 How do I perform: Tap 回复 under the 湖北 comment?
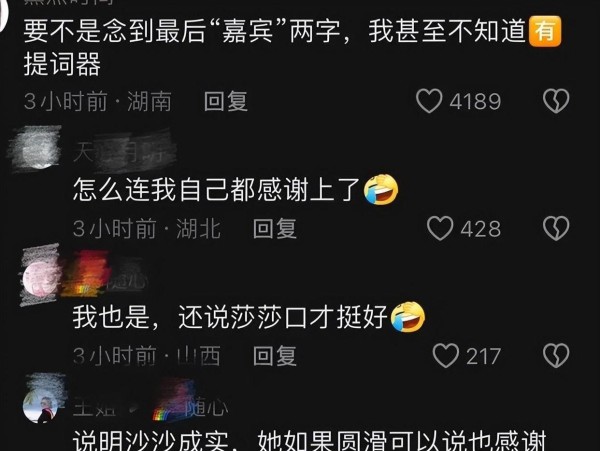[x=275, y=229]
